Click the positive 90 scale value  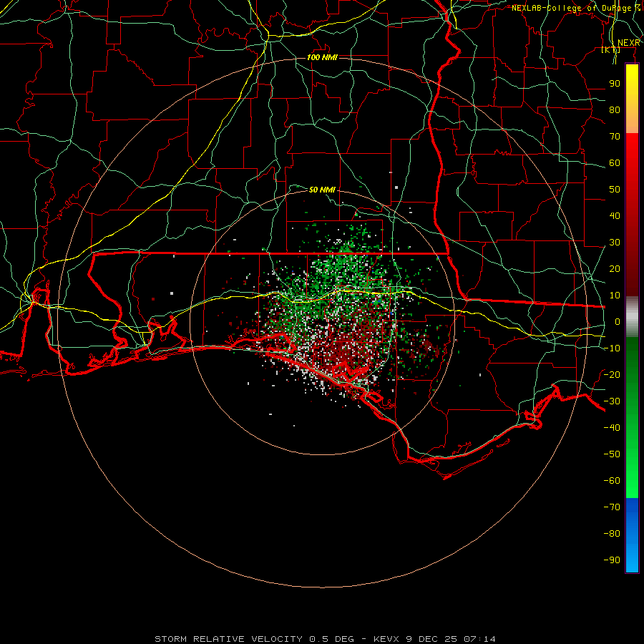pyautogui.click(x=615, y=84)
